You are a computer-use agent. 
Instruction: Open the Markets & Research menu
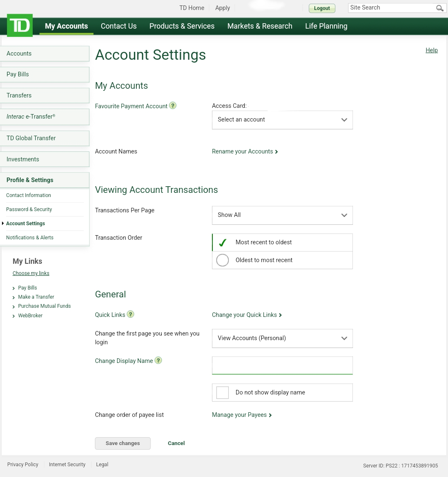[260, 26]
